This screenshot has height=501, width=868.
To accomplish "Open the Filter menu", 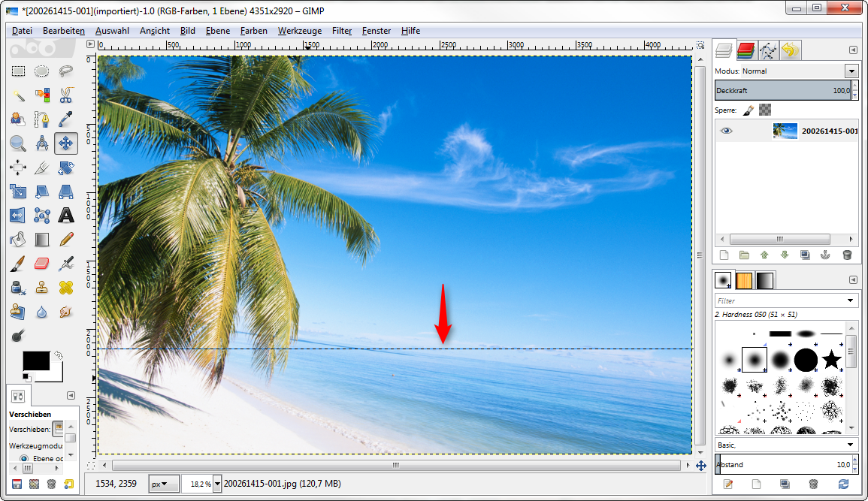I will pos(342,31).
